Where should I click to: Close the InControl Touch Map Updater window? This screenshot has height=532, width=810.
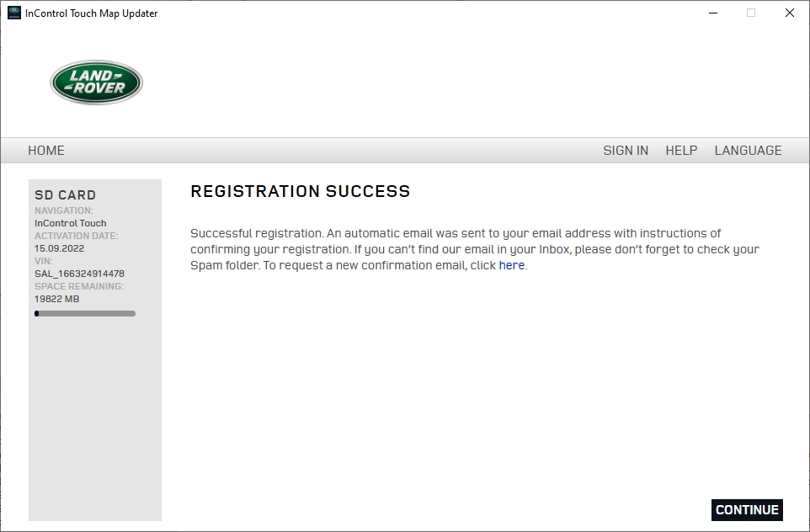click(789, 13)
